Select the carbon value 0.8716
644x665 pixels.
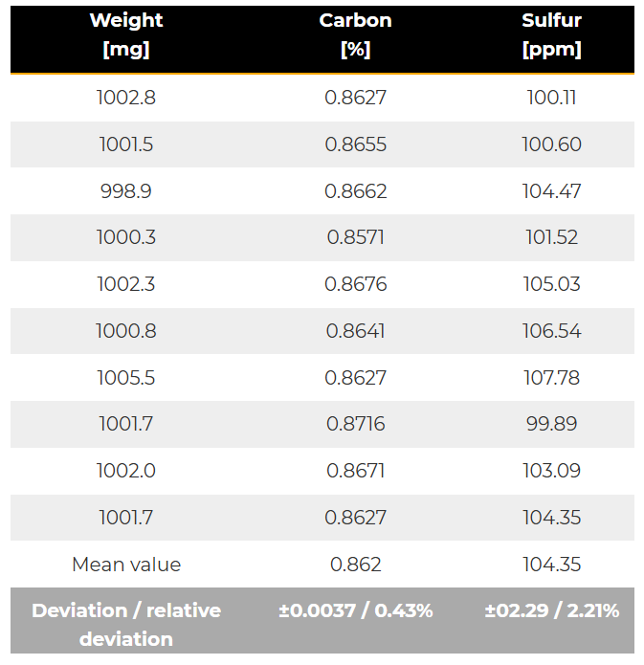(355, 424)
